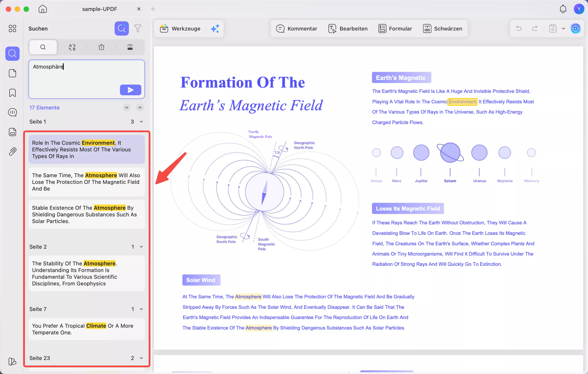588x374 pixels.
Task: Click the sparkle AI assistant icon
Action: coord(215,28)
